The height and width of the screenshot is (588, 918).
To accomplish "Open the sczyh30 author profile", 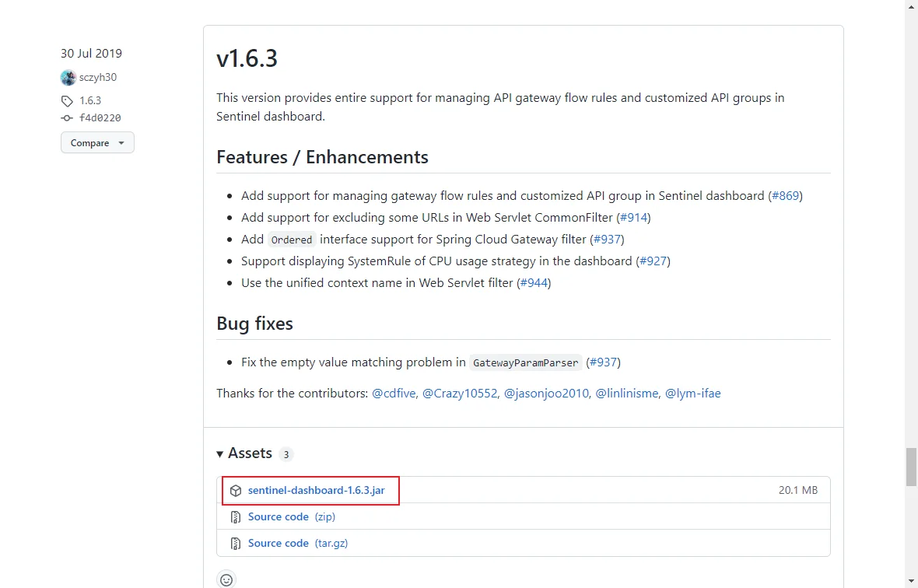I will click(x=98, y=77).
